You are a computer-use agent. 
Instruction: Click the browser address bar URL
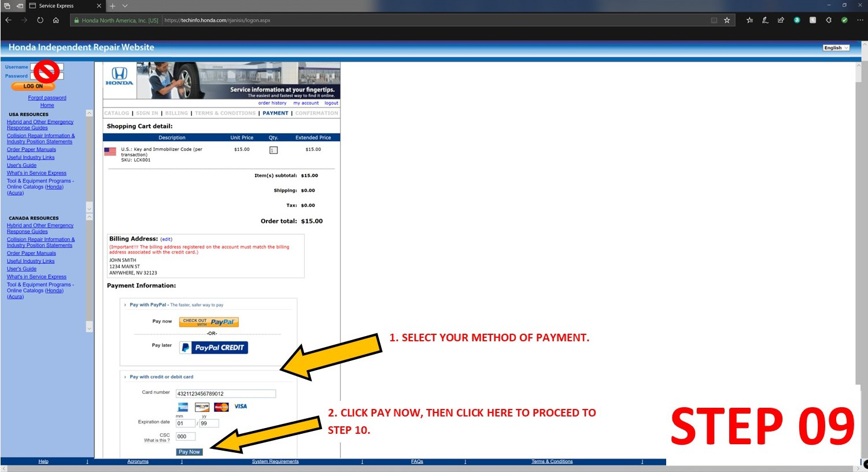click(x=217, y=20)
